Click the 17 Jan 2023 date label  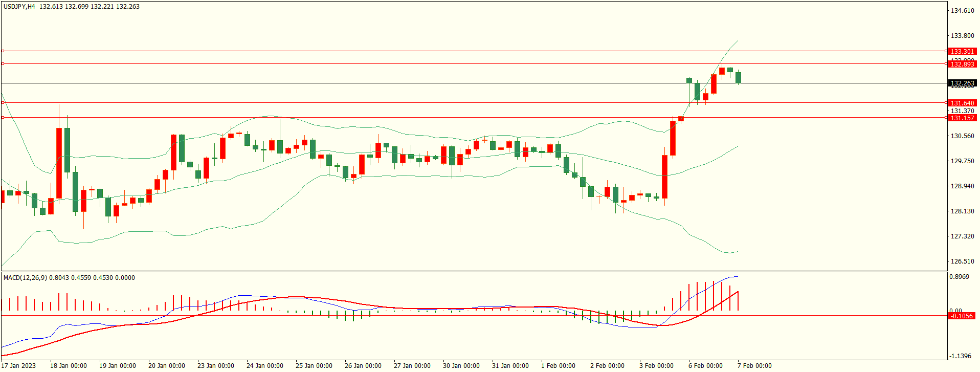click(x=18, y=365)
